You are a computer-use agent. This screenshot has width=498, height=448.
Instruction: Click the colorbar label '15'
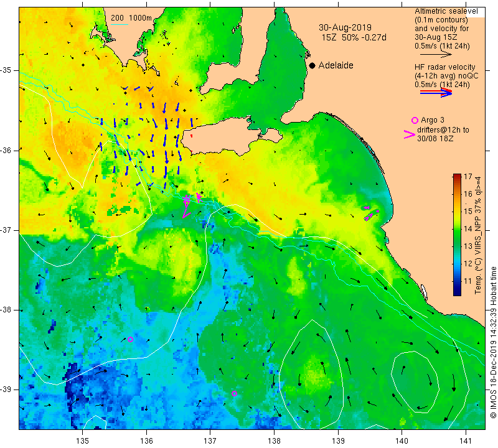point(468,211)
